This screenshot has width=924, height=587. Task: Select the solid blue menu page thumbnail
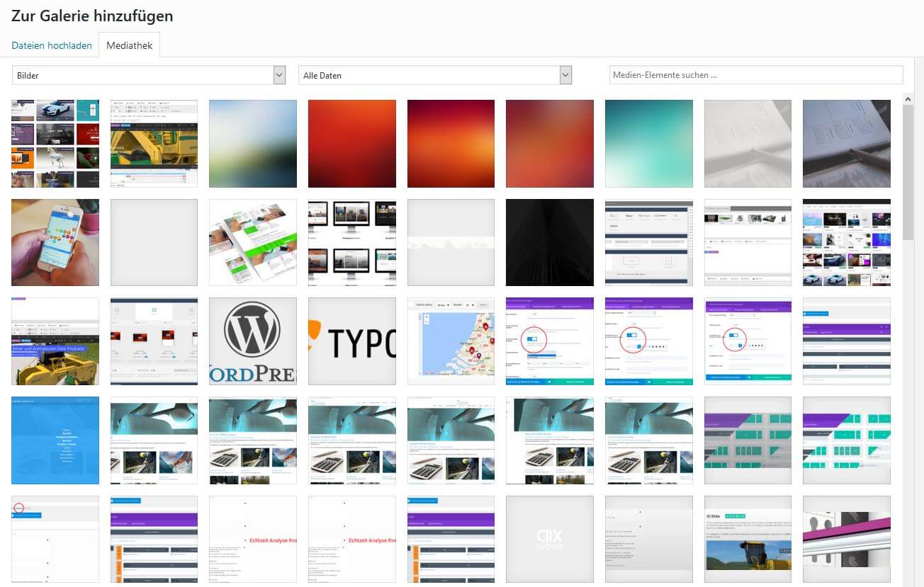pos(55,440)
